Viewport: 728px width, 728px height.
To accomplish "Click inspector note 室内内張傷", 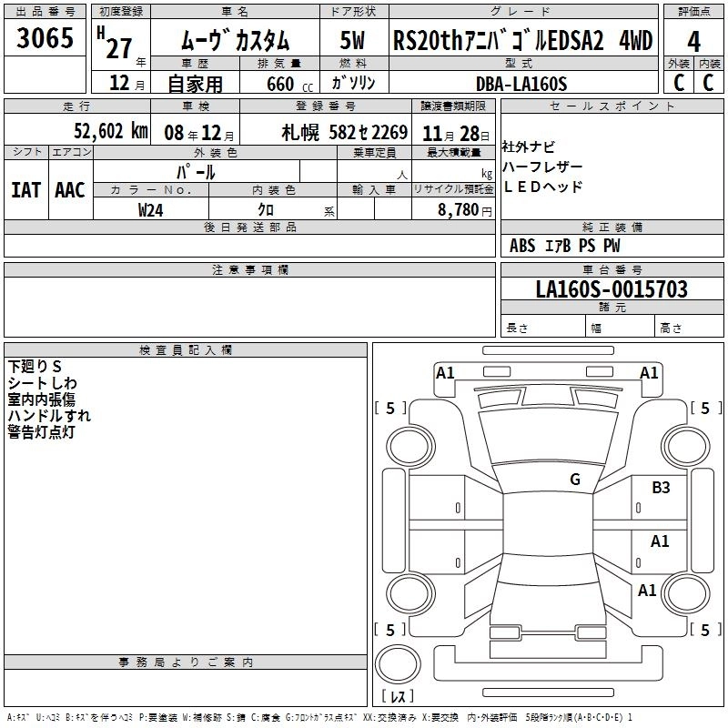I will 41,399.
